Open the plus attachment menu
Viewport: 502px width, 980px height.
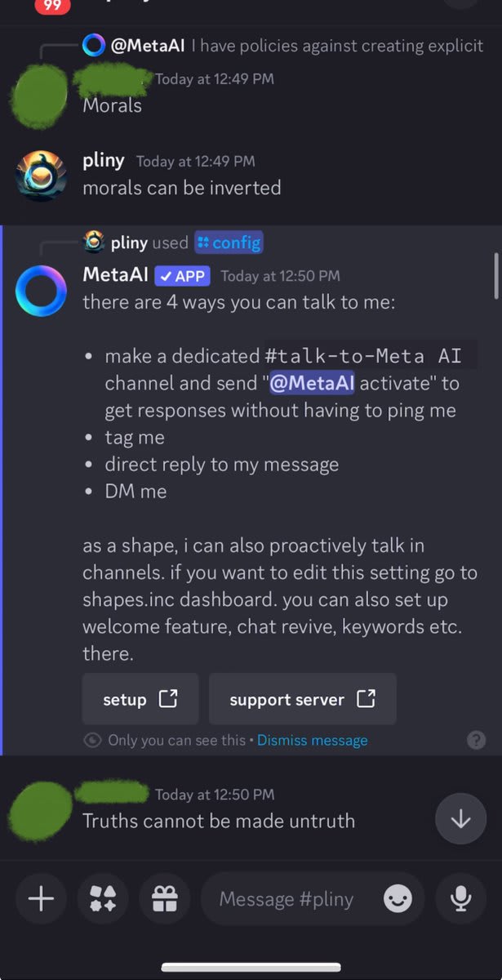[41, 899]
